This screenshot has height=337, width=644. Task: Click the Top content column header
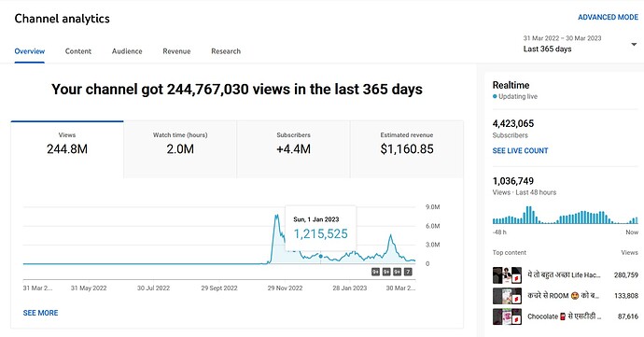pyautogui.click(x=510, y=253)
